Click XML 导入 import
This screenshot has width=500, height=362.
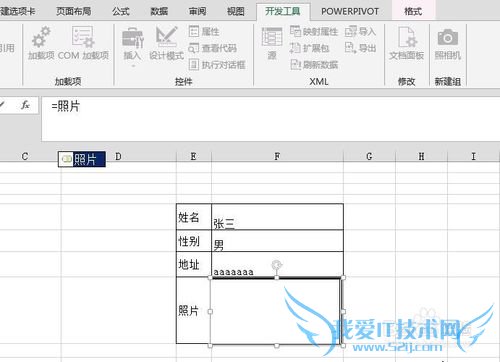360,31
